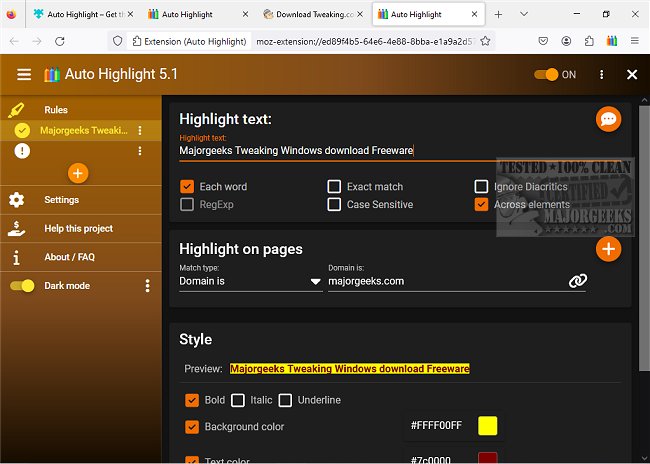
Task: Reload the current page
Action: point(60,41)
